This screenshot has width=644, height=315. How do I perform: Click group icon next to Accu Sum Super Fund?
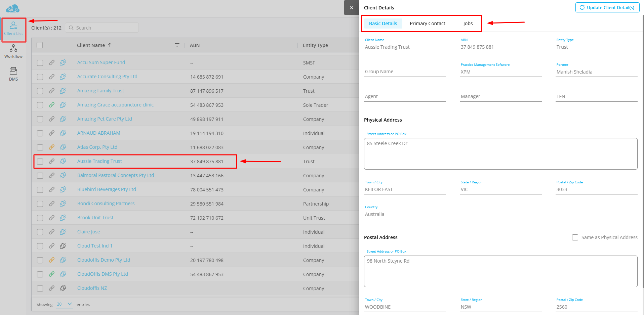click(63, 62)
